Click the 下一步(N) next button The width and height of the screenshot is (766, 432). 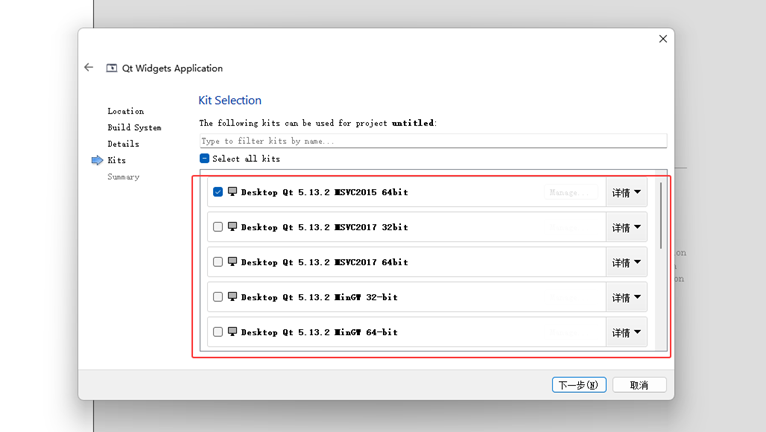click(x=579, y=385)
